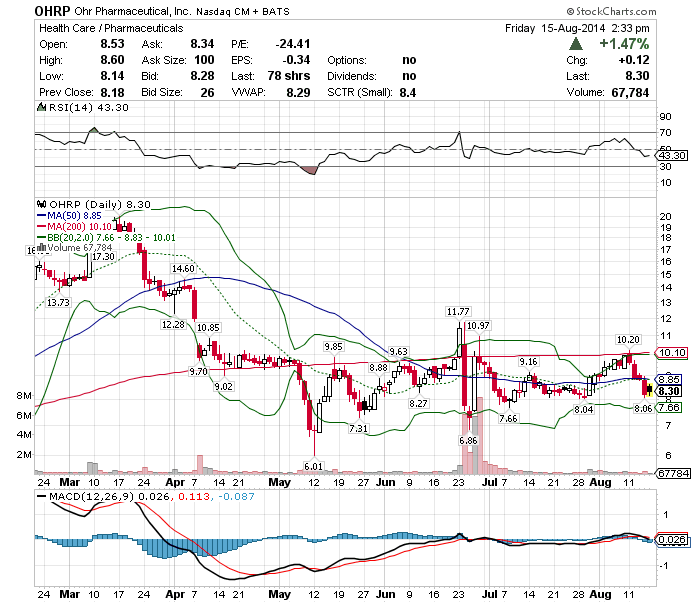Screen dimensions: 700x603
Task: Click the Ask price 8.34
Action: click(x=202, y=44)
